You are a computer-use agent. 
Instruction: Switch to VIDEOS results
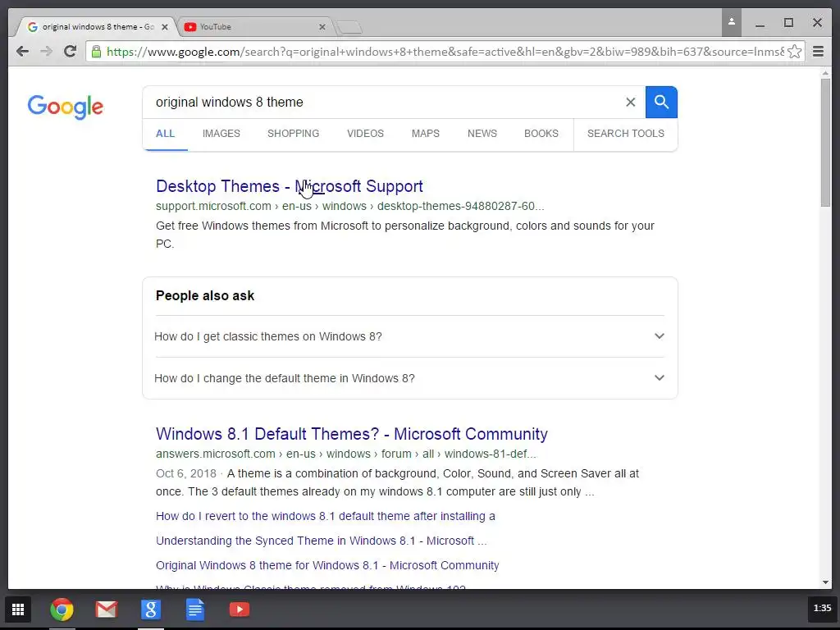click(365, 134)
